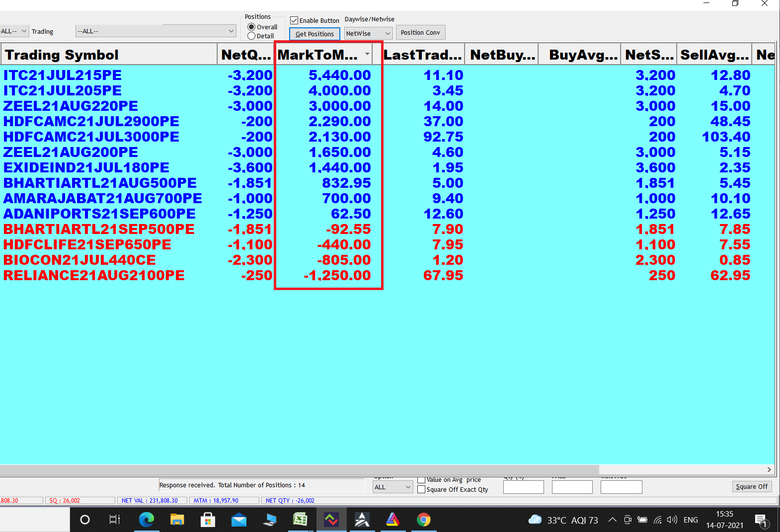Viewport: 780px width, 532px height.
Task: Select HDFCAMC21JUL2900PE position row
Action: 388,121
